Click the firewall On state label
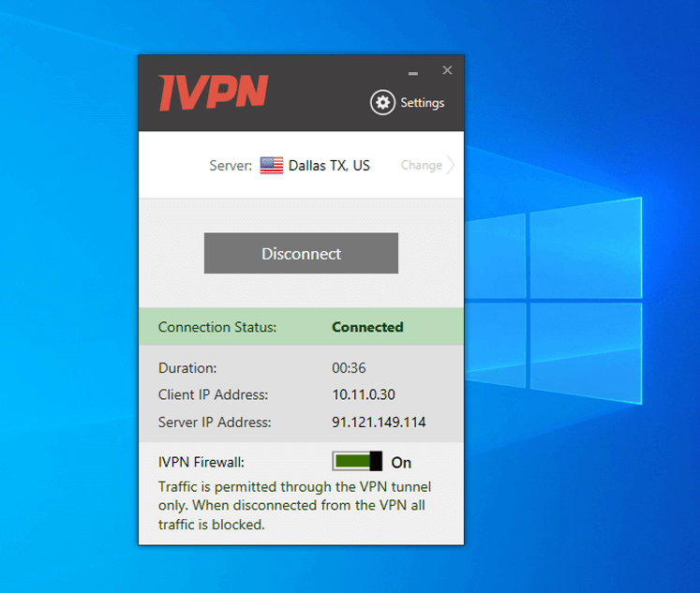 pos(401,463)
